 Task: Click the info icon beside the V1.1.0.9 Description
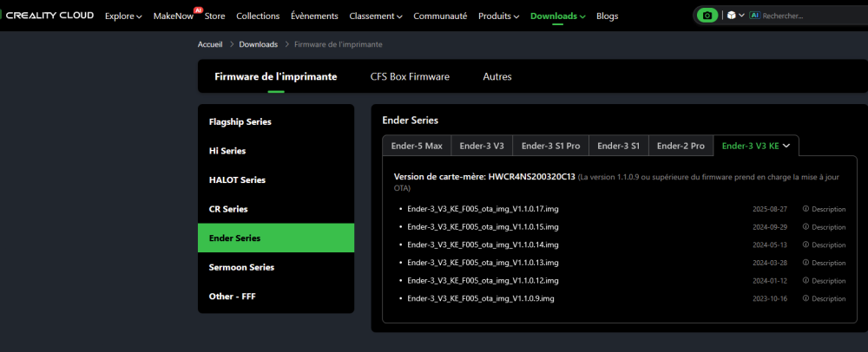[806, 298]
